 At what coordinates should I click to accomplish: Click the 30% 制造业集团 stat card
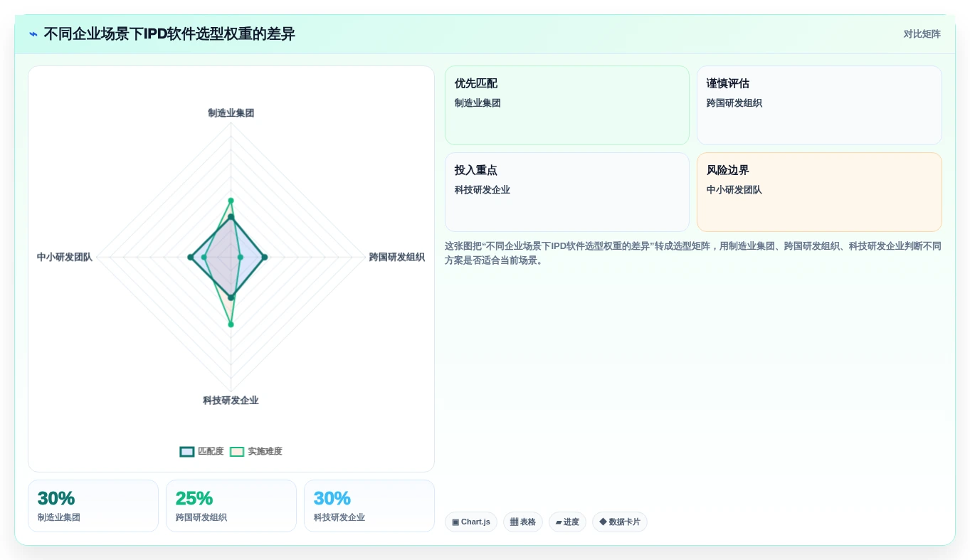click(x=93, y=506)
